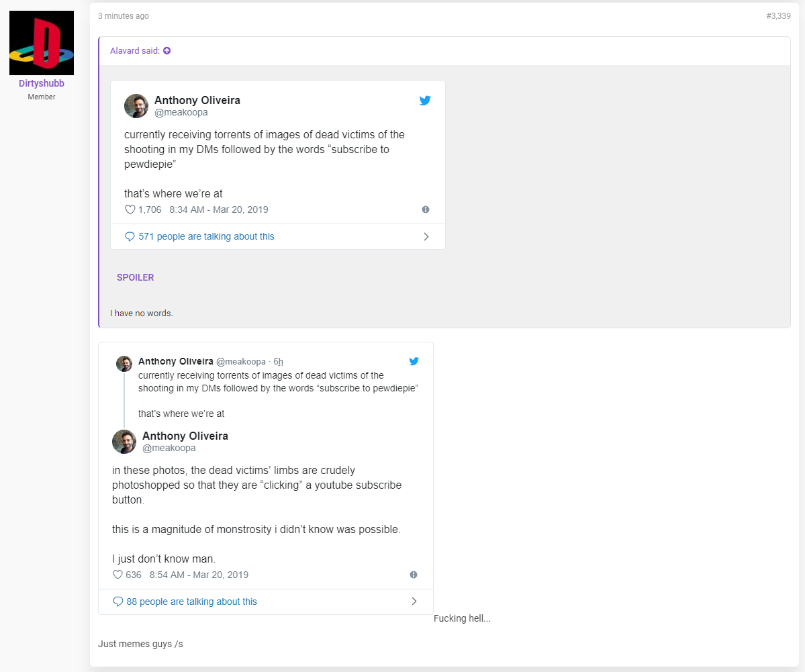Image resolution: width=805 pixels, height=672 pixels.
Task: Click the speech bubble icon beside 571 people
Action: [130, 237]
